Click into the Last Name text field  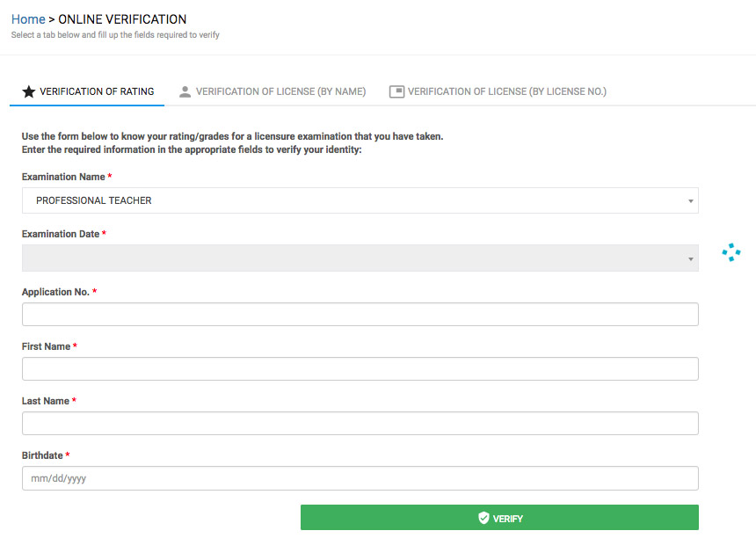[x=360, y=424]
